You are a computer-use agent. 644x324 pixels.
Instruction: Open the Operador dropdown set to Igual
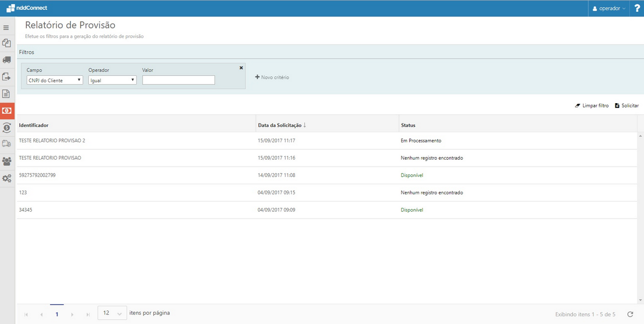[x=112, y=80]
